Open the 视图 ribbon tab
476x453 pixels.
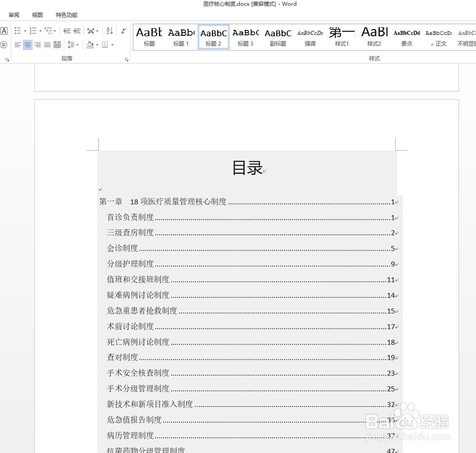click(x=37, y=15)
